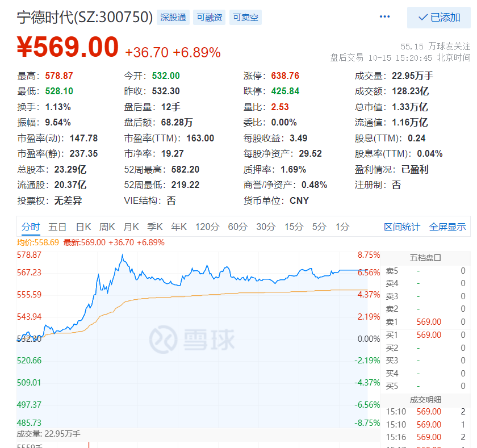477x448 pixels.
Task: Click the three-dot more options icon
Action: point(385,17)
